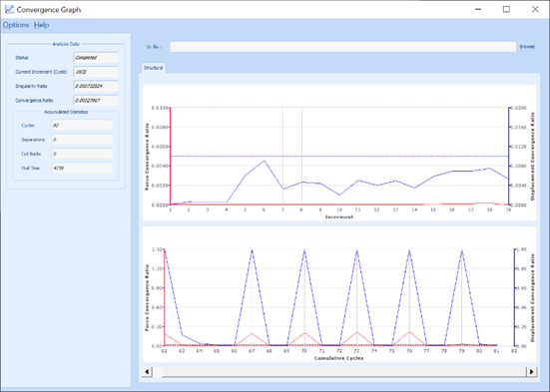
Task: Click the Convergence Graph window icon
Action: click(9, 9)
